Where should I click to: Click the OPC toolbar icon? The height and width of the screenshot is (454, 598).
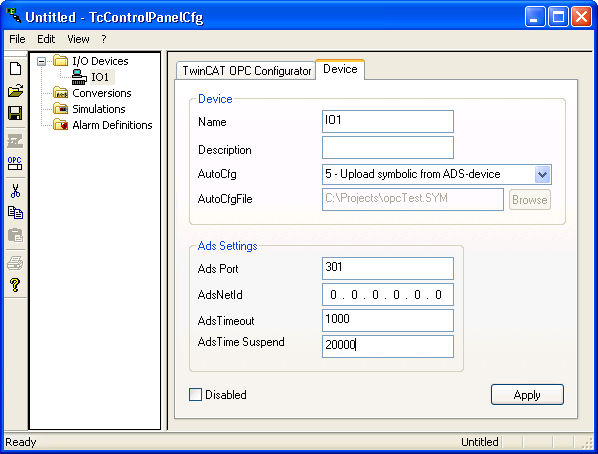coord(15,163)
